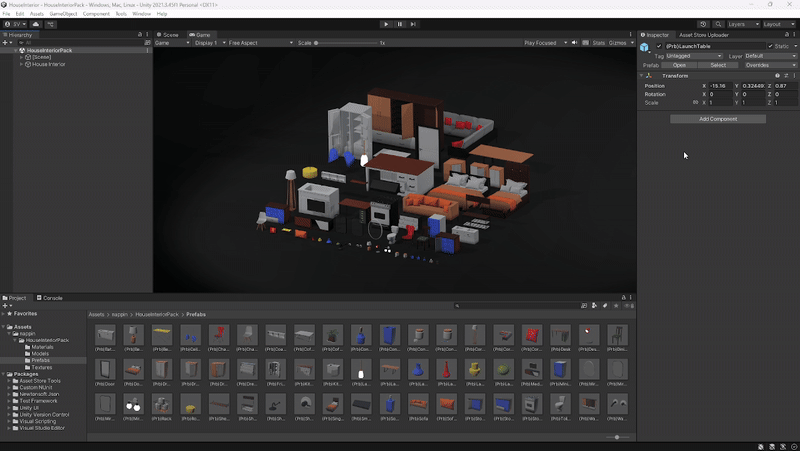Click the Rotation Y input field
This screenshot has width=800, height=451.
click(x=753, y=94)
